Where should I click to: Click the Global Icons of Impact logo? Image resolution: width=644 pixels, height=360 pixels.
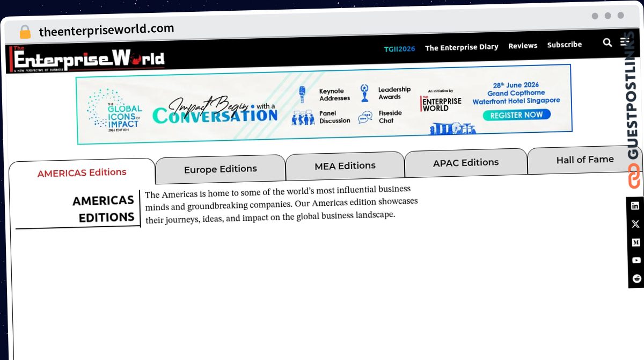click(114, 110)
